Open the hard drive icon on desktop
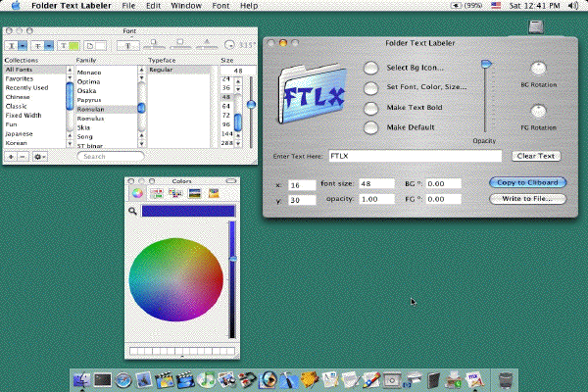Image resolution: width=588 pixels, height=392 pixels. [536, 27]
